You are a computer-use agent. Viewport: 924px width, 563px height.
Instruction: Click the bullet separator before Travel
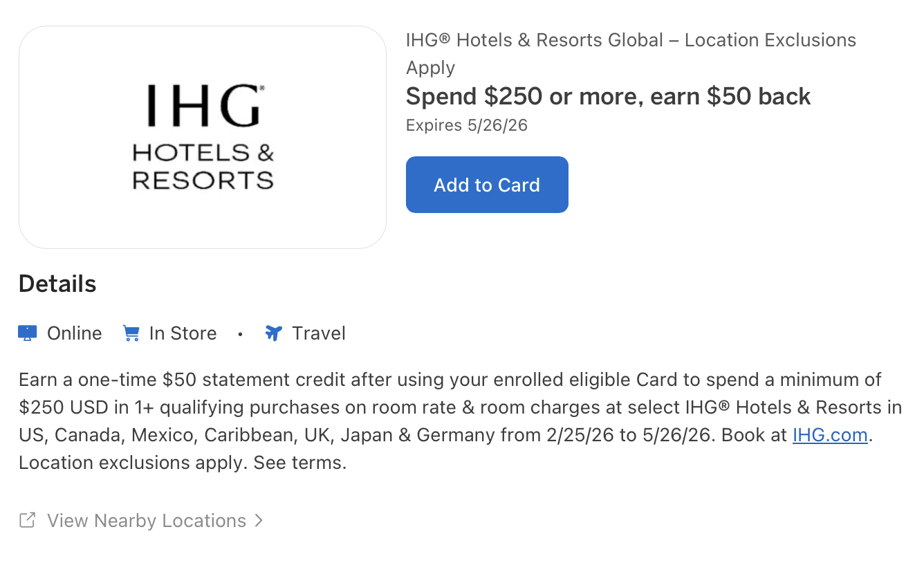point(240,334)
